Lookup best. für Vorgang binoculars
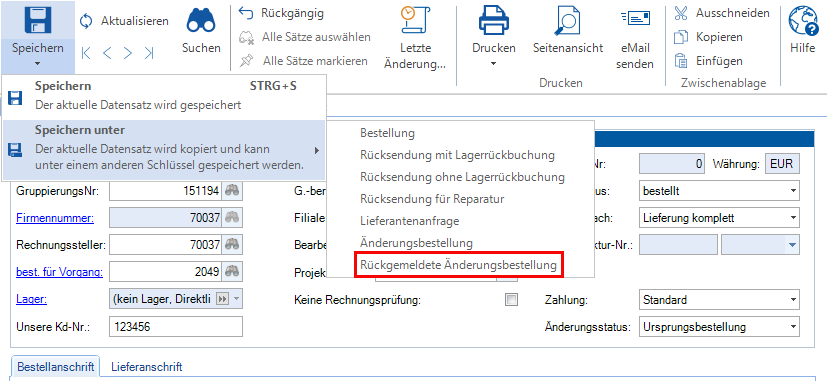Image resolution: width=827 pixels, height=381 pixels. pos(232,272)
